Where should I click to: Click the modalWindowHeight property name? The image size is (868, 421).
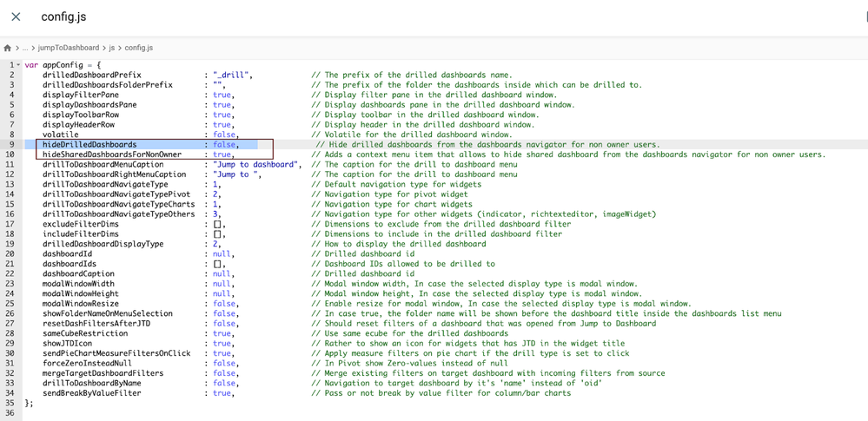click(81, 293)
